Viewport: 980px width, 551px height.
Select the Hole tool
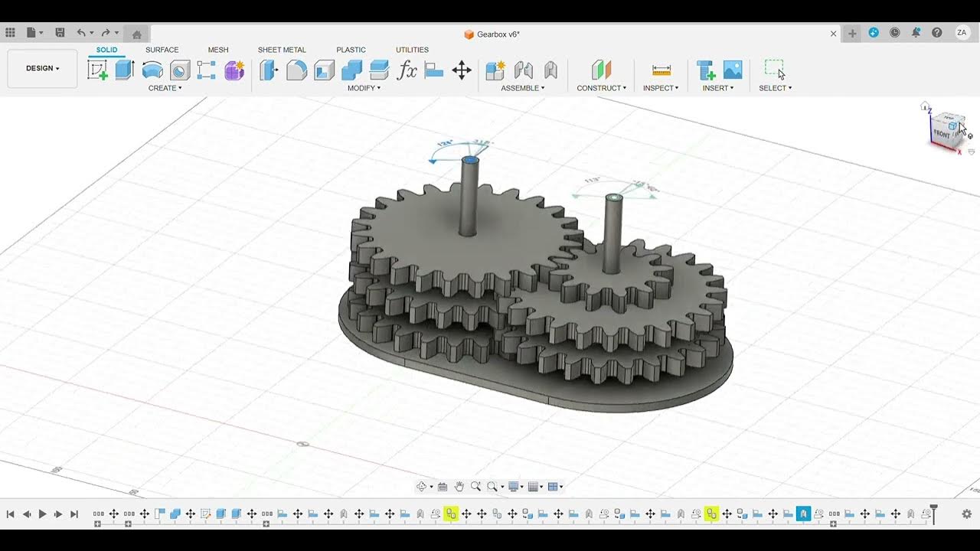[180, 70]
